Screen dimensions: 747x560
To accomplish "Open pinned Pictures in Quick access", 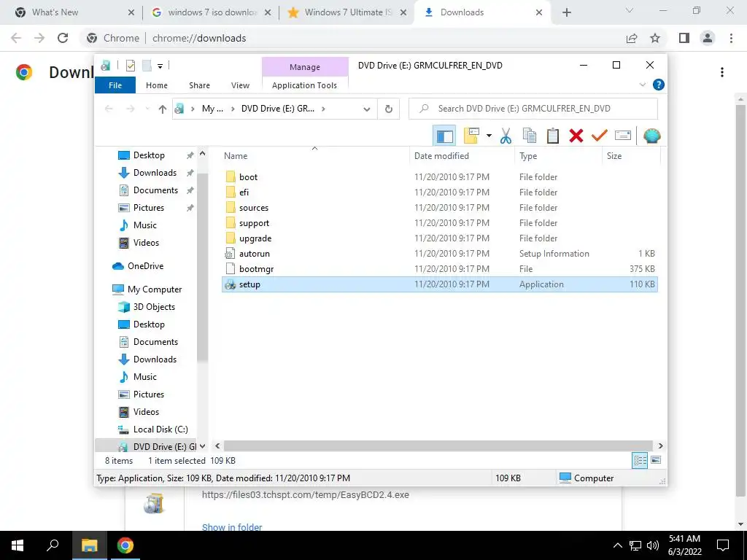I will pos(149,208).
